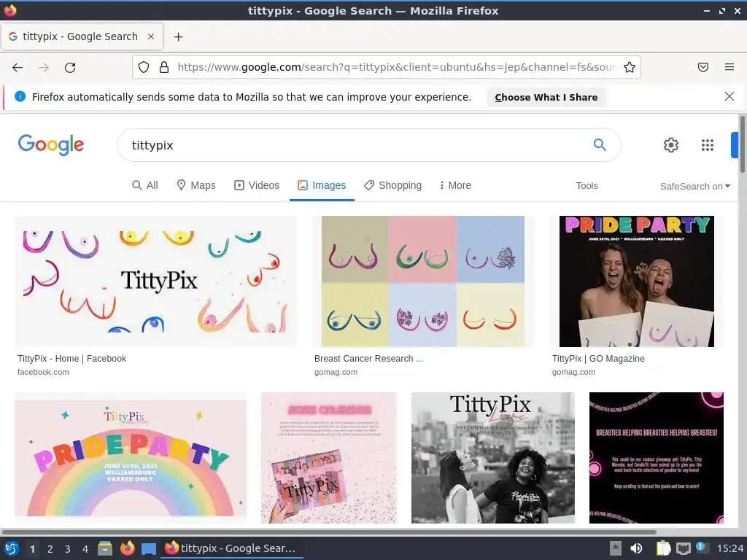747x560 pixels.
Task: Click the TittyPix - Home | Facebook title
Action: pyautogui.click(x=72, y=359)
